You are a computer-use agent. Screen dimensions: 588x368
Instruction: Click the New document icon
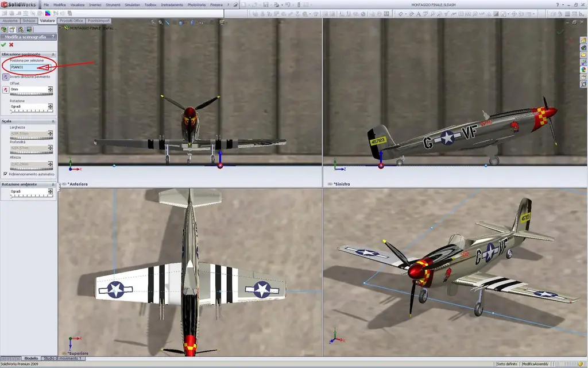pos(243,5)
